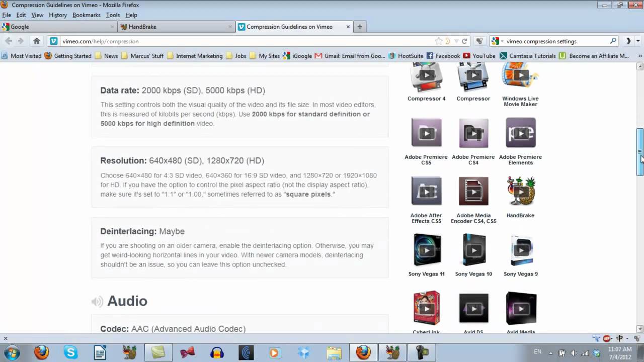Open the View menu
644x362 pixels.
click(x=37, y=15)
